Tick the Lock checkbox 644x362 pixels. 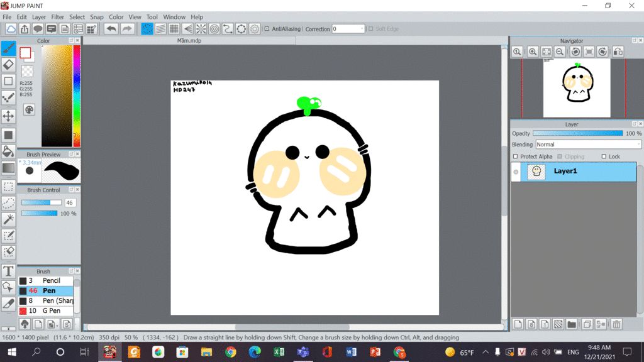pyautogui.click(x=604, y=156)
